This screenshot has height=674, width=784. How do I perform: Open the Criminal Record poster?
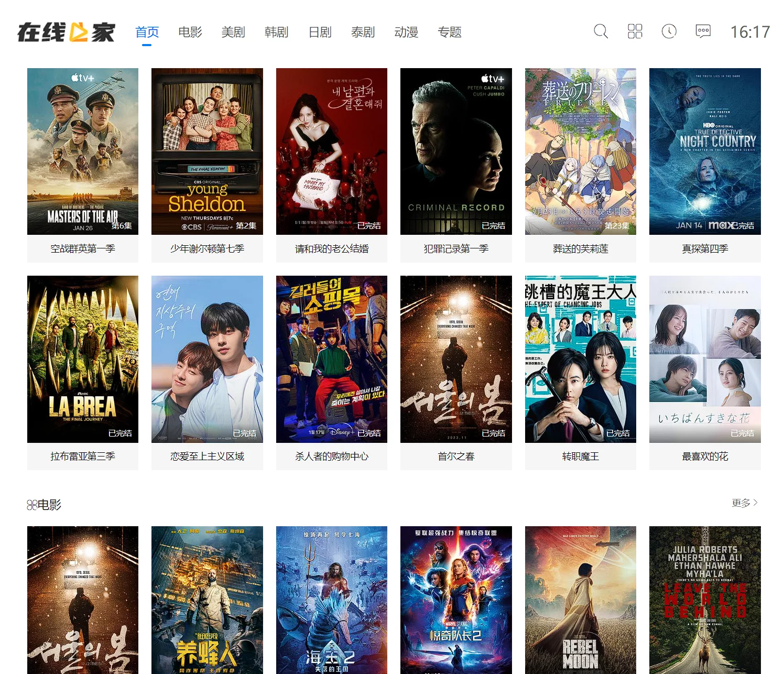(x=456, y=151)
